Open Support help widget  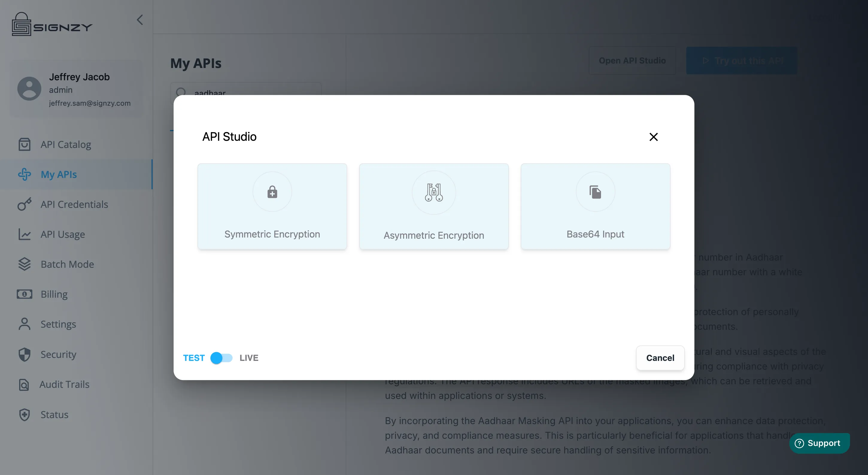click(x=819, y=443)
